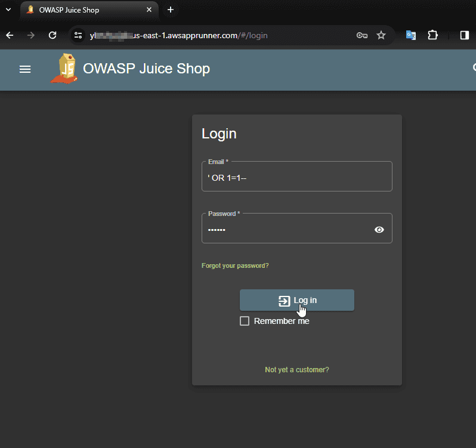Click the Juice Shop carton logo
Viewport: 476px width, 448px height.
click(64, 69)
